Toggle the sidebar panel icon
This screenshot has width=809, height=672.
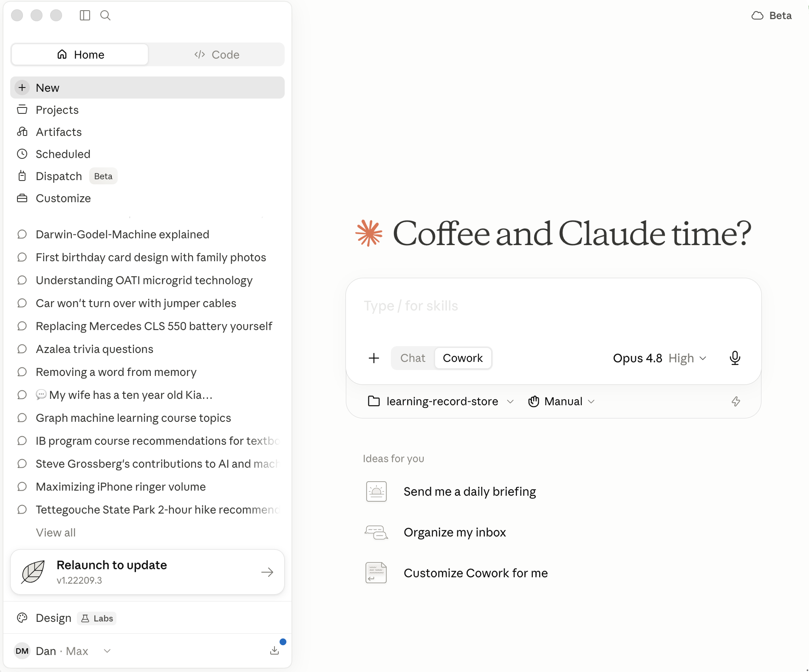pyautogui.click(x=85, y=16)
